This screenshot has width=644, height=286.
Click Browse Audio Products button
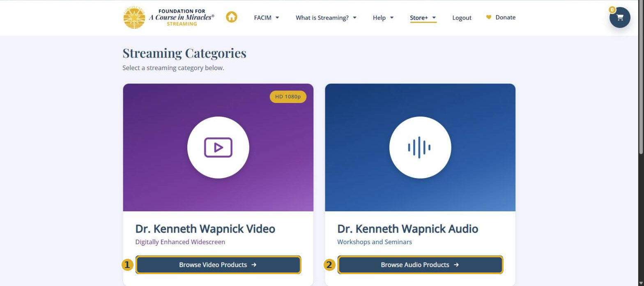(x=420, y=265)
